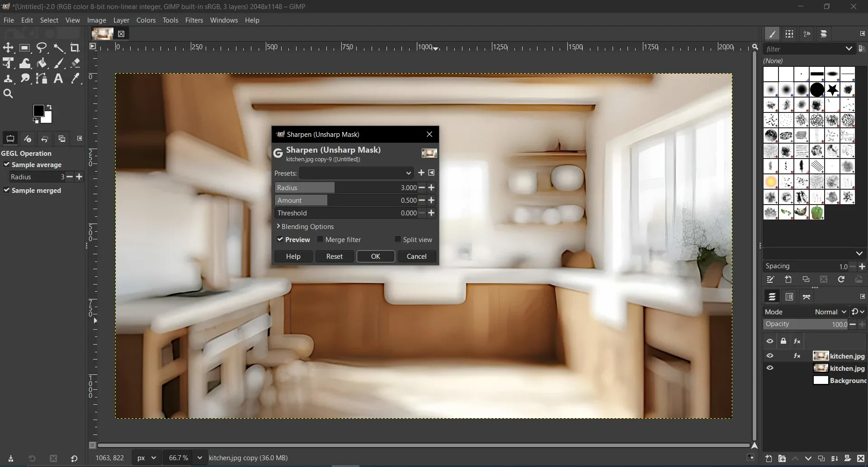Click the merge layers icon in Layers panel
Viewport: 868px width, 467px height.
pos(835,458)
